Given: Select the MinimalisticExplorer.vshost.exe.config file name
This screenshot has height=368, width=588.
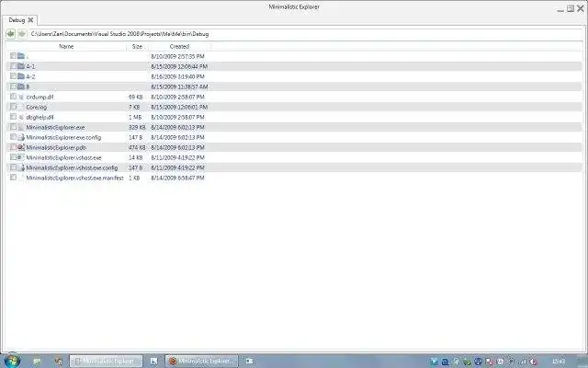Looking at the screenshot, I should (x=72, y=167).
